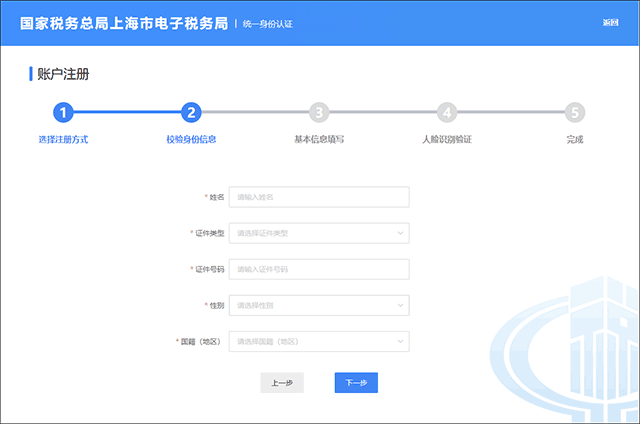Image resolution: width=640 pixels, height=424 pixels.
Task: Click the 统一身份认证 header text
Action: point(269,22)
